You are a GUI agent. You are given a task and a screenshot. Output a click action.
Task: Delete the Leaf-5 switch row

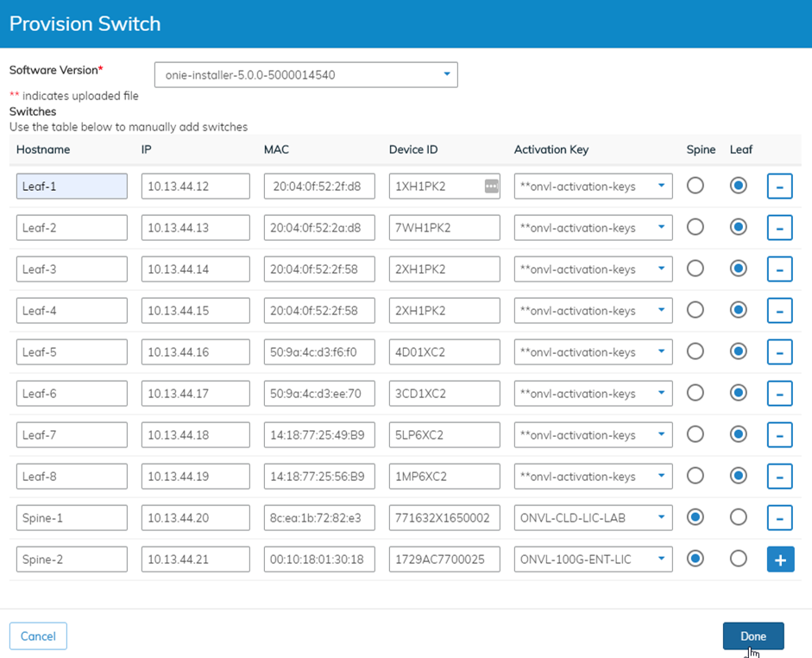point(779,351)
